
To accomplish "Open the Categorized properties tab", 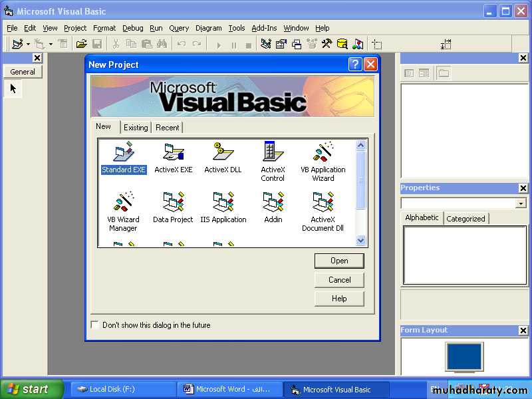I will click(465, 219).
